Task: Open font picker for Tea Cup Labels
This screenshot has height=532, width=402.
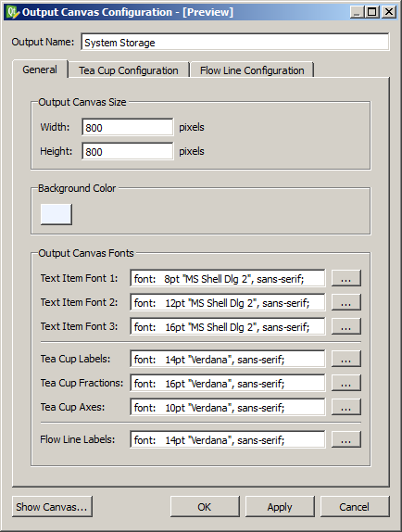Action: (x=345, y=359)
